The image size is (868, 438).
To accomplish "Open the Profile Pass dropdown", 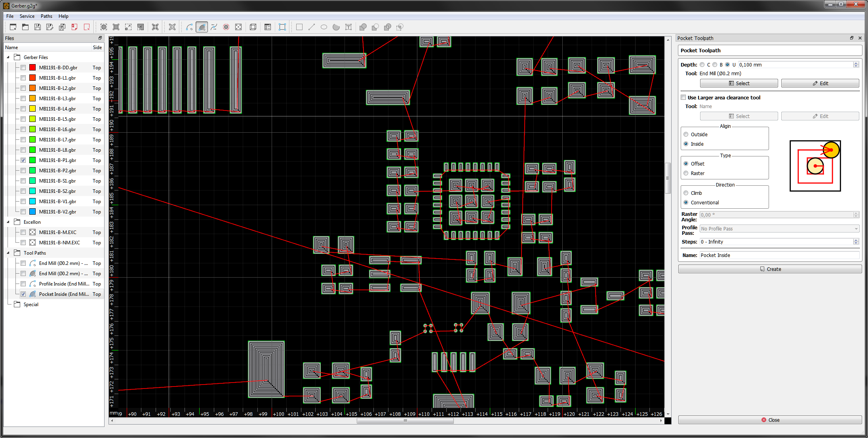I will point(779,229).
